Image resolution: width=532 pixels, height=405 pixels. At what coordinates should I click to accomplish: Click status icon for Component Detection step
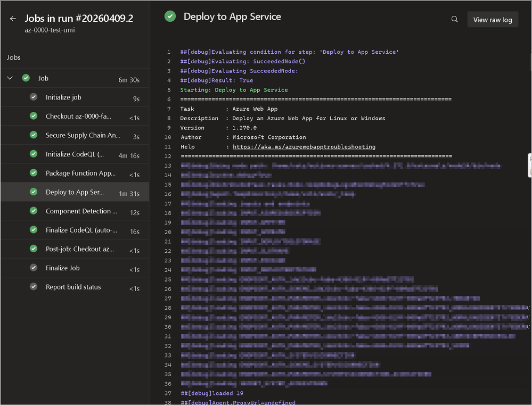pos(34,211)
